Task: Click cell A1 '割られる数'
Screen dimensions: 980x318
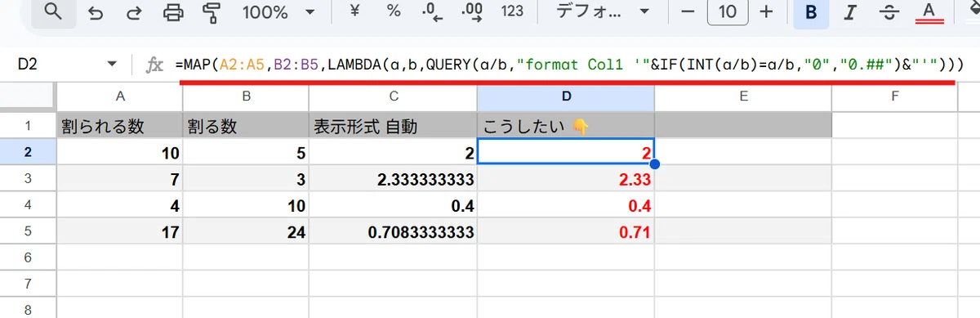Action: click(120, 125)
